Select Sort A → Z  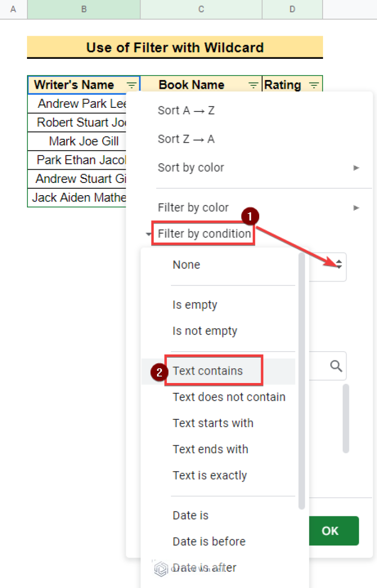coord(186,111)
